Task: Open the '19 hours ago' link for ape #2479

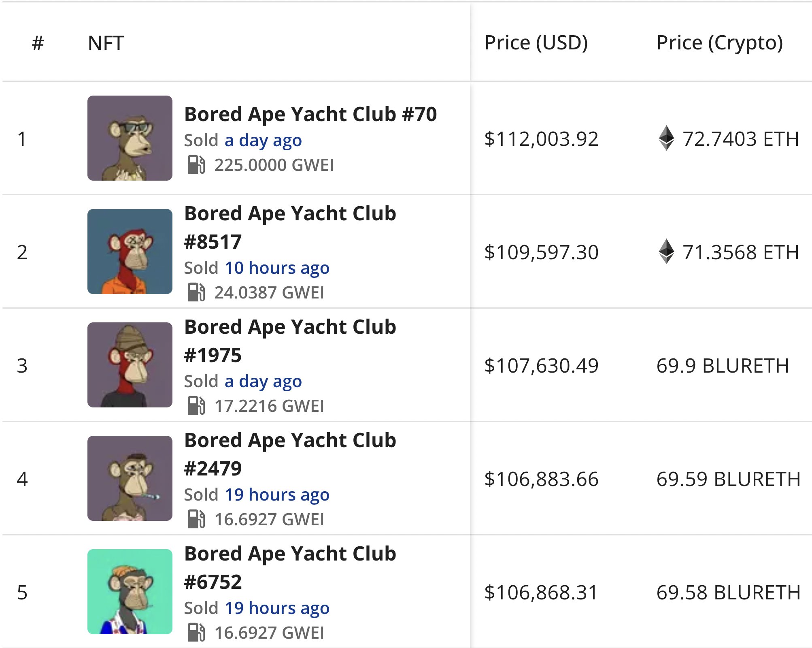Action: pyautogui.click(x=277, y=495)
